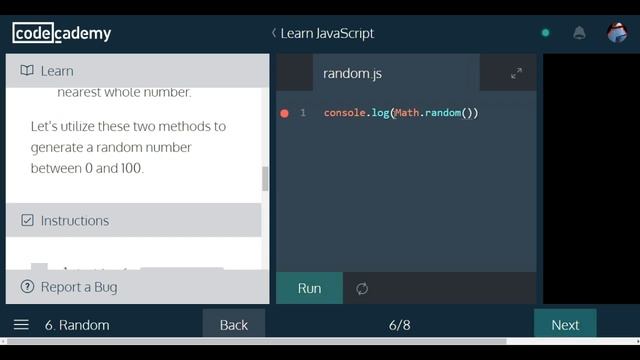Viewport: 640px width, 360px height.
Task: Click the horizontal page scrollbar
Action: tap(257, 341)
